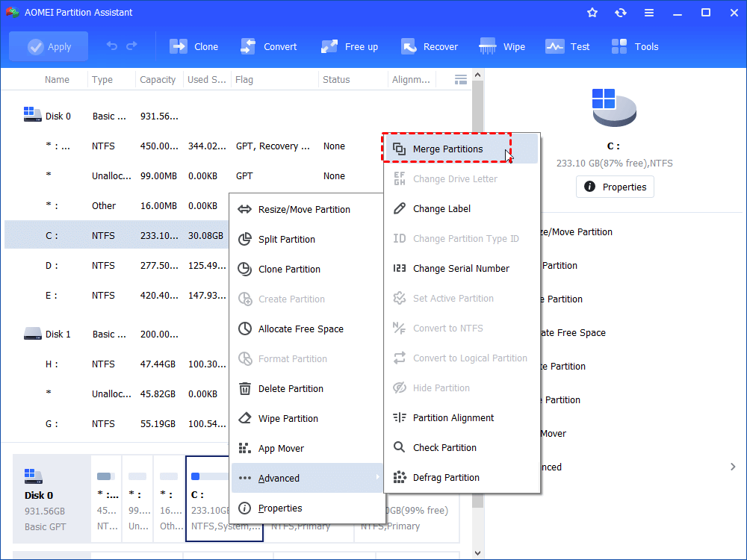Sort by the Type column header
This screenshot has width=747, height=560.
(102, 80)
